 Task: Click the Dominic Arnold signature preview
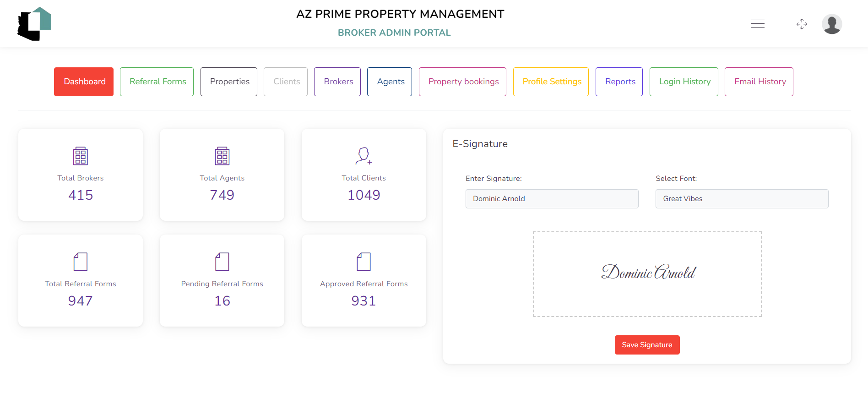click(647, 273)
